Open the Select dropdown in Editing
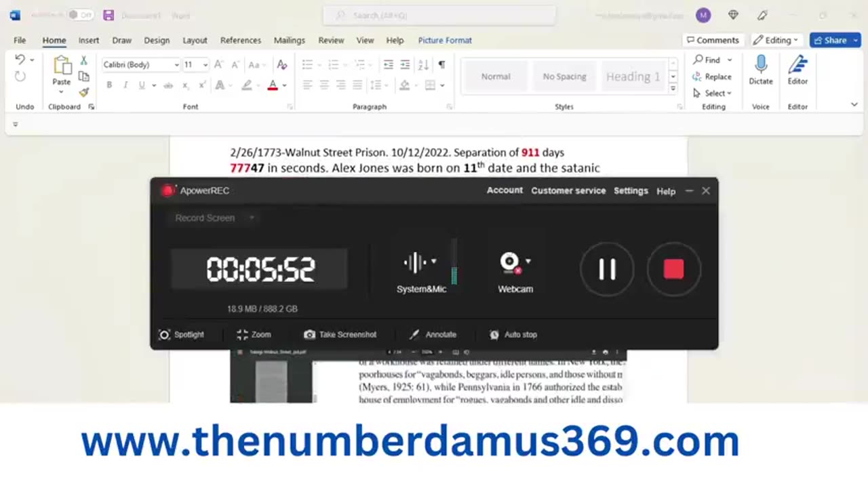The width and height of the screenshot is (868, 488). pos(713,93)
